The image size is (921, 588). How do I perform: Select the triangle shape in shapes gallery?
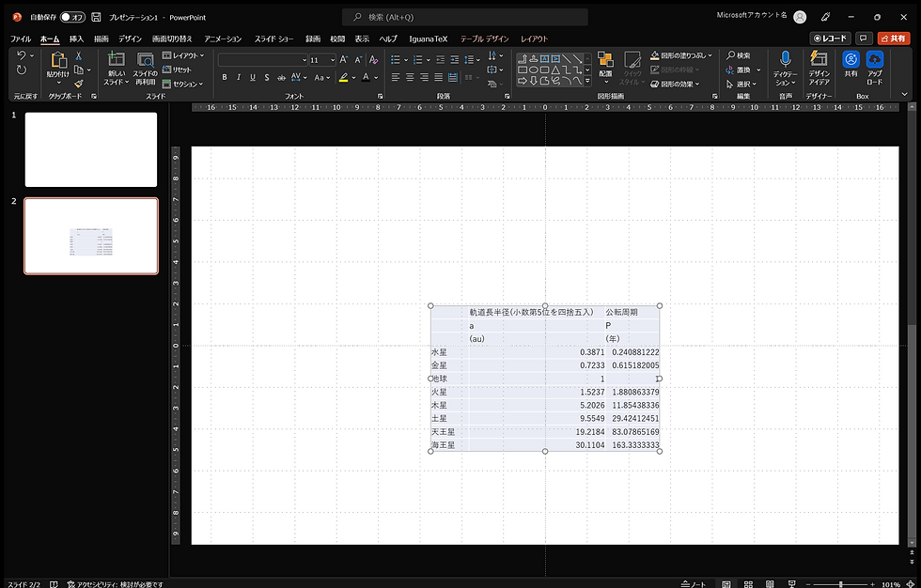[x=555, y=70]
